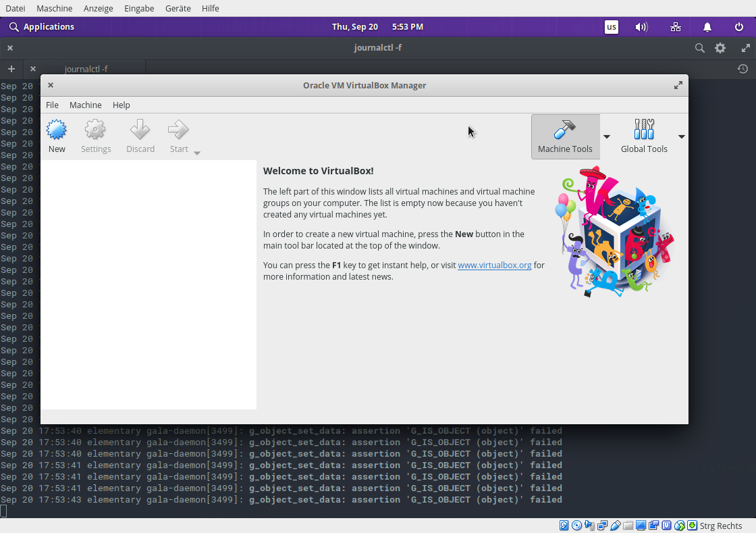Close the journalctl -f tab

33,69
